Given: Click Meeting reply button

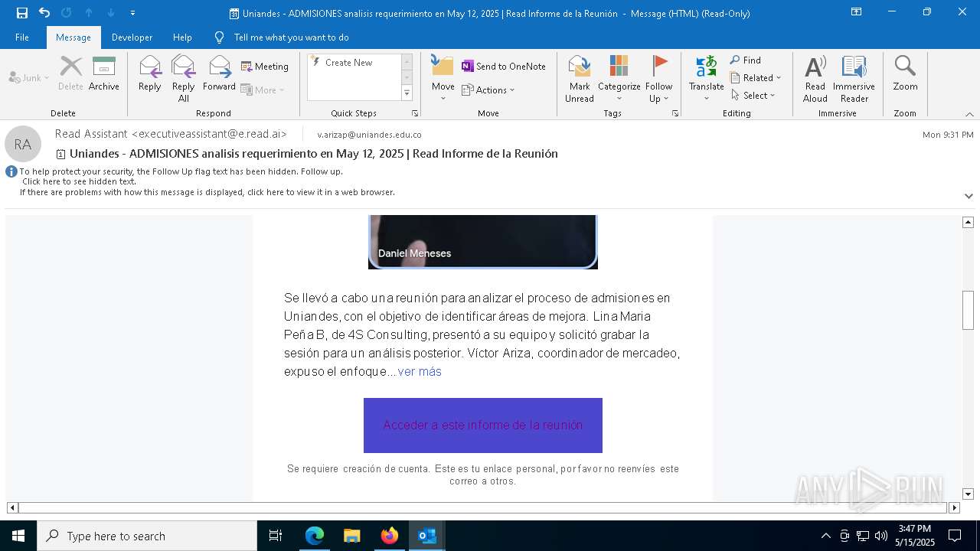Looking at the screenshot, I should pyautogui.click(x=265, y=67).
